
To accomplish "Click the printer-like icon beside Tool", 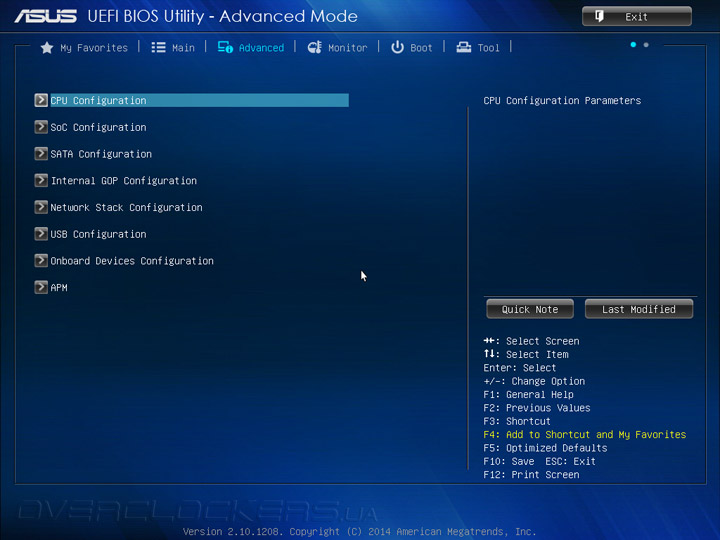I will pos(463,48).
